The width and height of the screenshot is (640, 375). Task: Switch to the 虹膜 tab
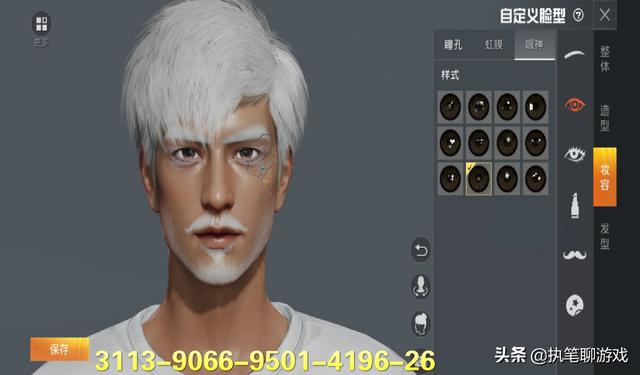click(493, 45)
